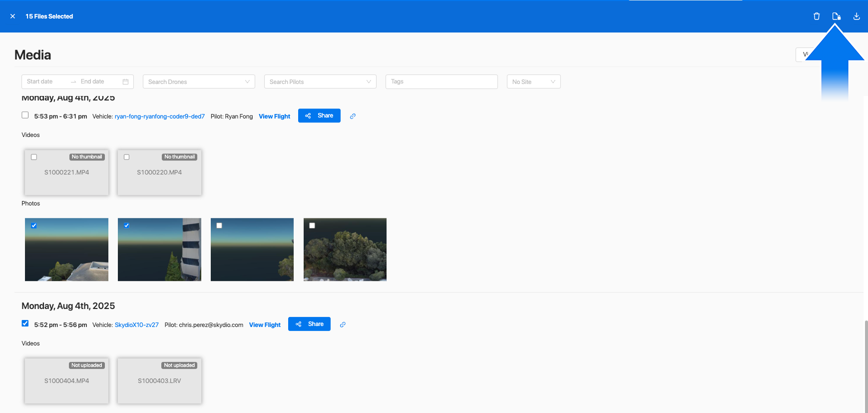Copy link for the 5:52 pm flight
This screenshot has height=413, width=868.
tap(343, 324)
